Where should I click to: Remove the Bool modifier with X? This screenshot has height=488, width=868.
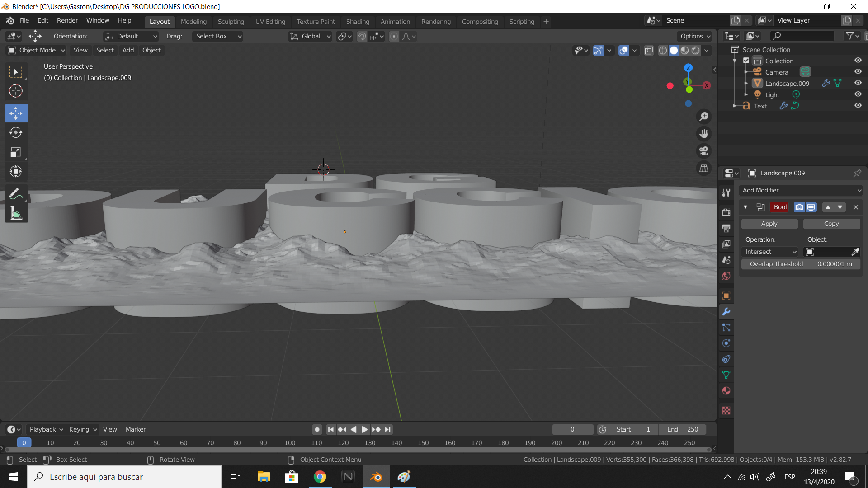click(x=855, y=207)
